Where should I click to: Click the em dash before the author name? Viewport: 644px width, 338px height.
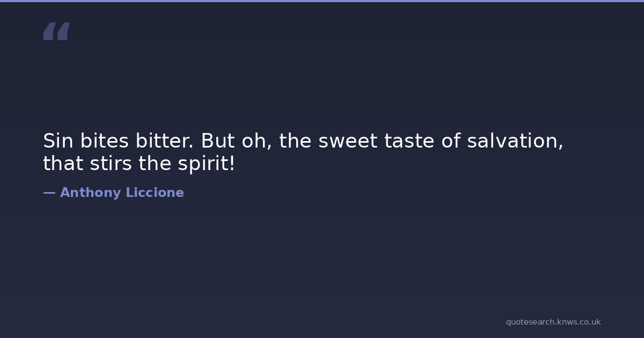(49, 193)
